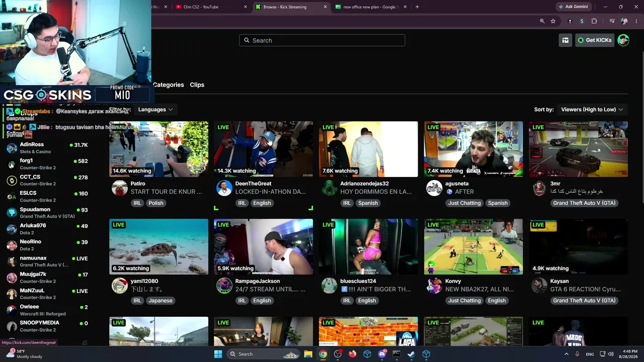Open the Chrome three-dot menu

click(x=635, y=21)
